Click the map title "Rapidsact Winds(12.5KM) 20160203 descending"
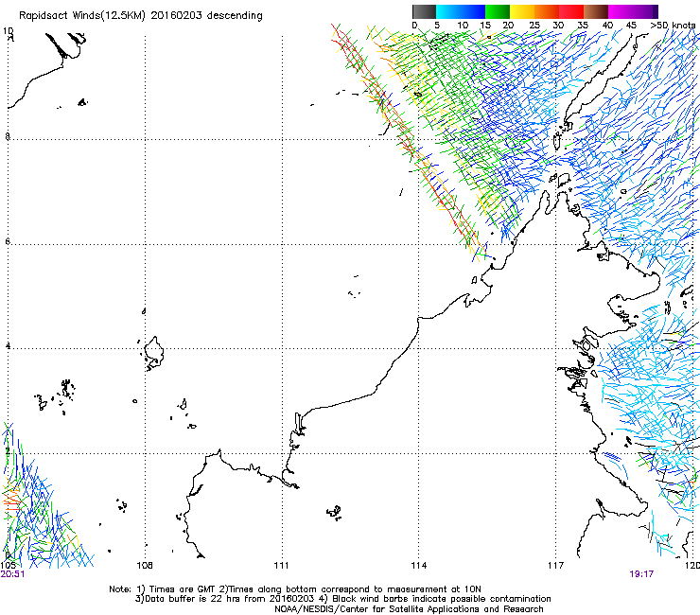700x615 pixels. [141, 16]
